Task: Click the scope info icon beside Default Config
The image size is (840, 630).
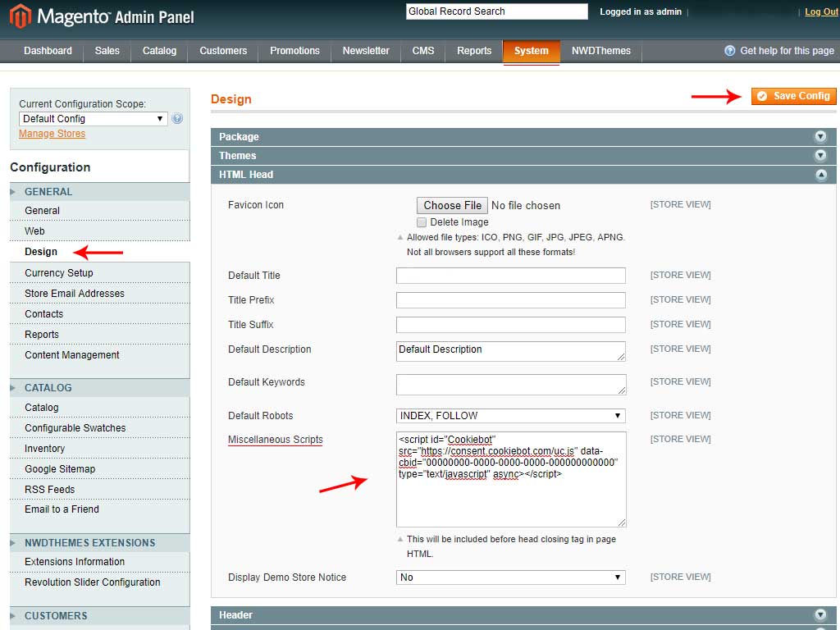Action: point(177,118)
